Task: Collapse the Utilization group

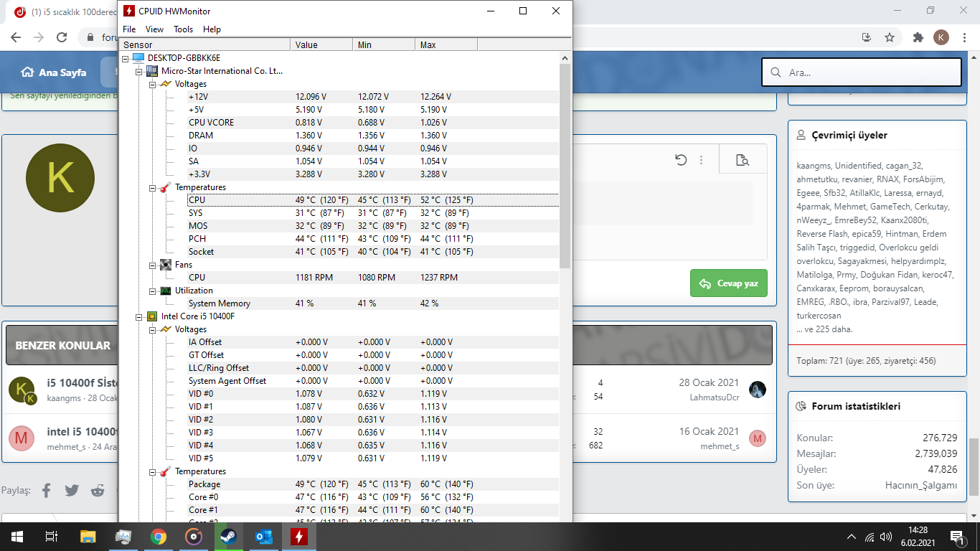Action: 153,291
